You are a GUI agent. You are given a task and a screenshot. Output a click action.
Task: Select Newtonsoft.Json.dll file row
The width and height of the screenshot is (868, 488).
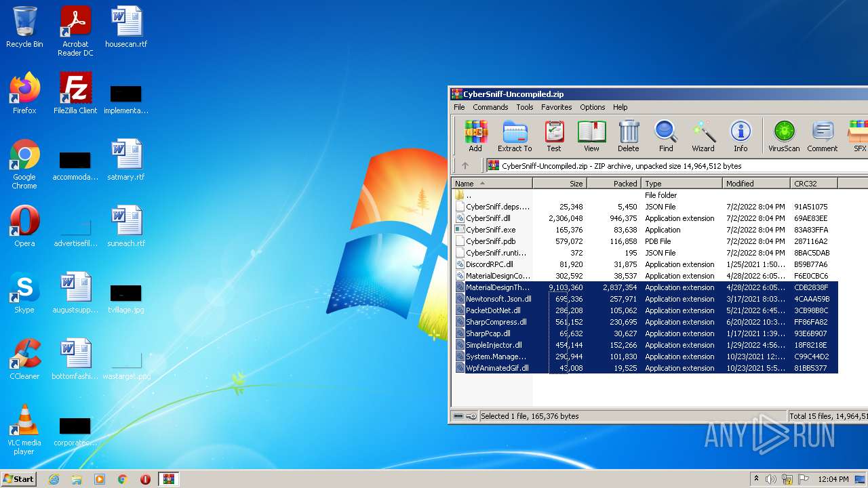coord(646,299)
